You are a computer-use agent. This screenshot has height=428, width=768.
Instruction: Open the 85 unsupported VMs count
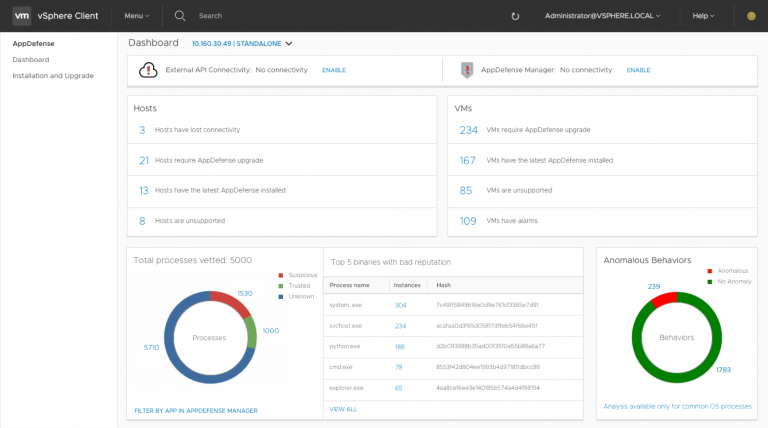click(x=466, y=190)
